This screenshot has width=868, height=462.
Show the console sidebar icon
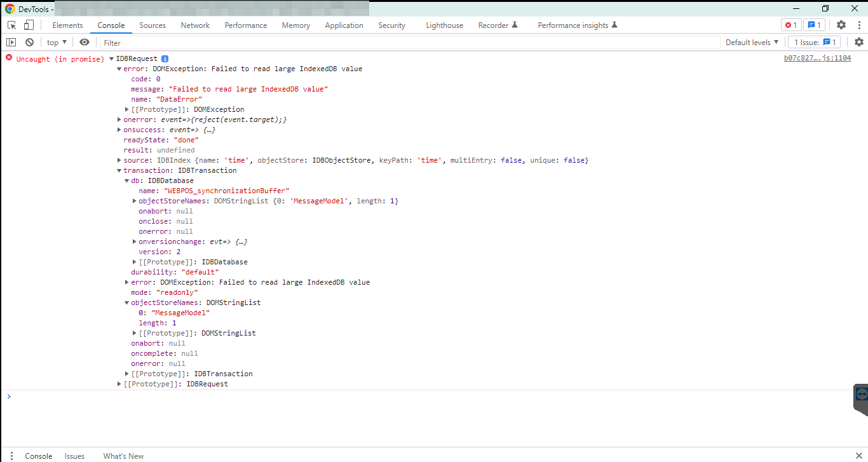coord(11,43)
